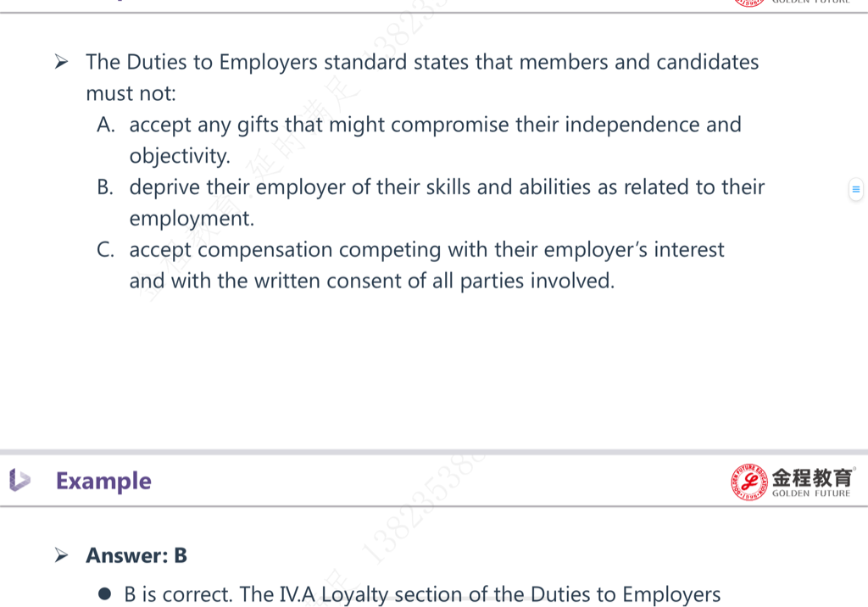Select option letter B.
The image size is (868, 607).
pos(104,187)
